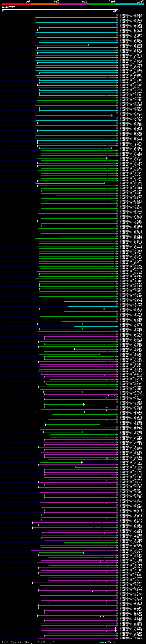
Task: Select hit label UniRef100_Q9ZUC2
Action: click(x=131, y=17)
